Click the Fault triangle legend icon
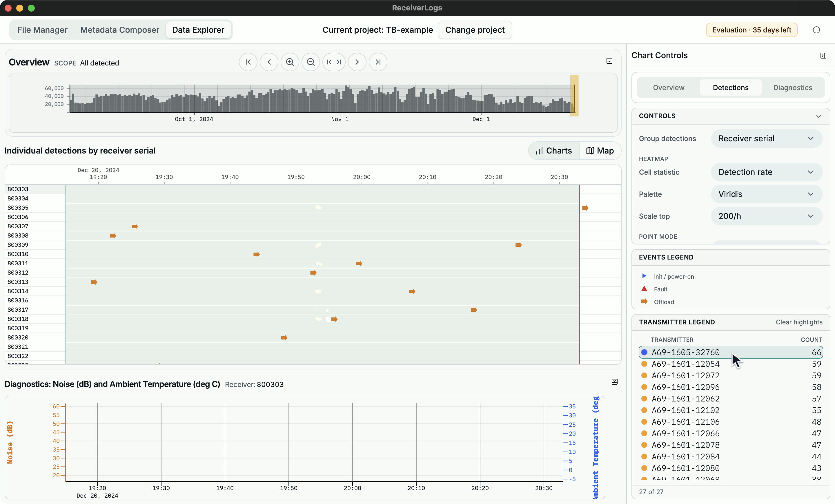The height and width of the screenshot is (504, 835). [644, 289]
